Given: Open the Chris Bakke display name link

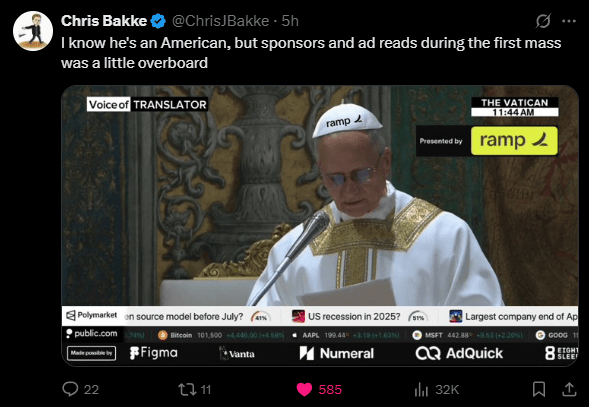Looking at the screenshot, I should tap(104, 21).
